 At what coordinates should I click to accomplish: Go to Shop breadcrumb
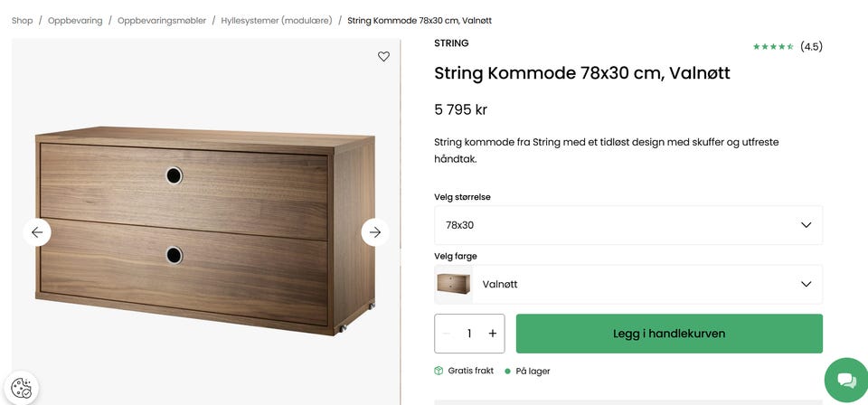tap(22, 20)
